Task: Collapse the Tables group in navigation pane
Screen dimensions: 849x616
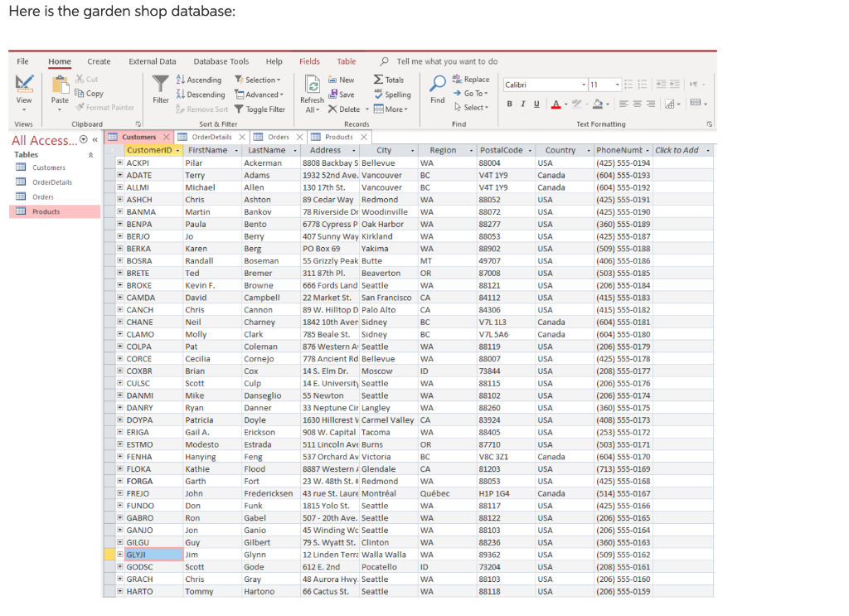Action: pyautogui.click(x=90, y=155)
